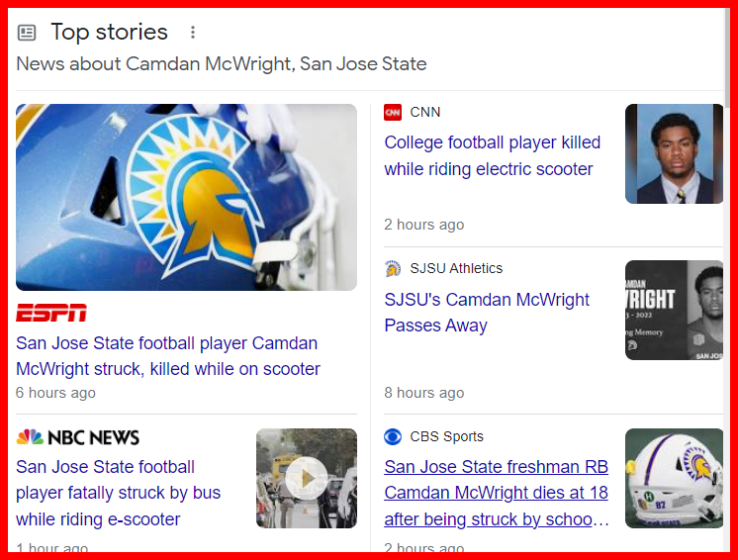The image size is (738, 560).
Task: Open the three-dot menu beside Top stories
Action: click(x=193, y=33)
